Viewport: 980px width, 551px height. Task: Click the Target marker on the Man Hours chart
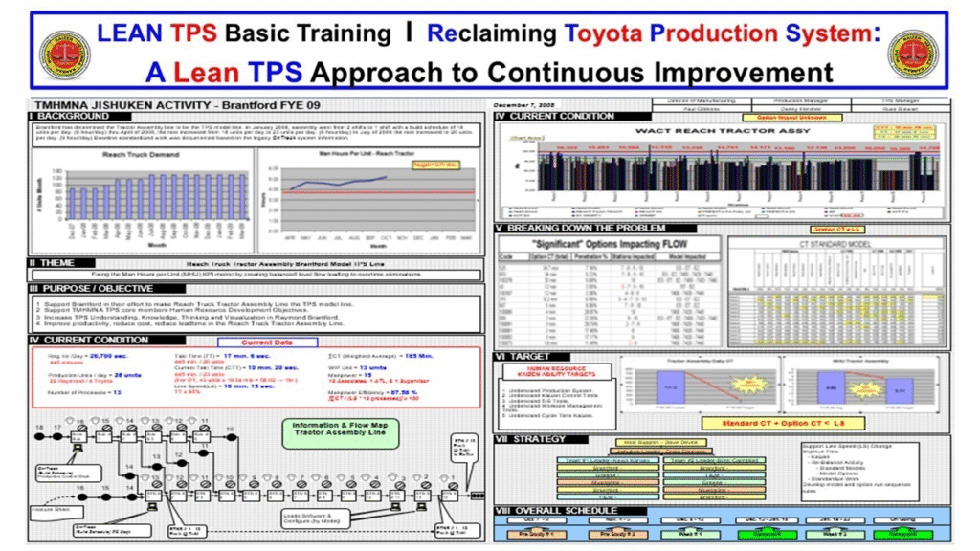[435, 163]
